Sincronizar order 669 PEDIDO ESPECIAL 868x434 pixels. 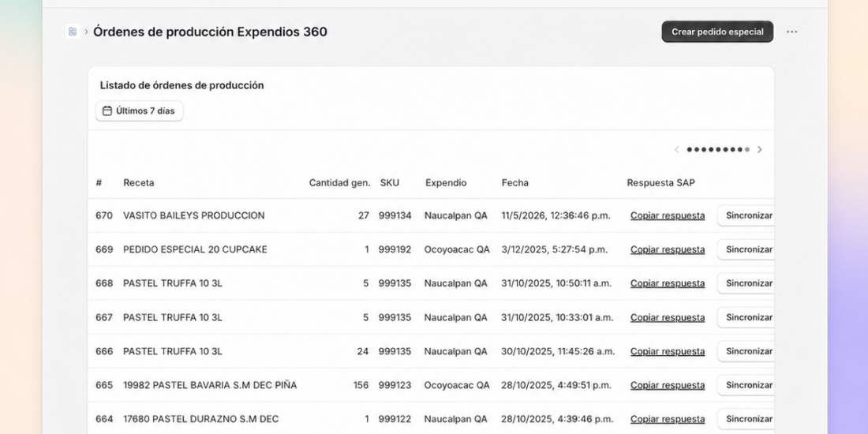[x=746, y=249]
